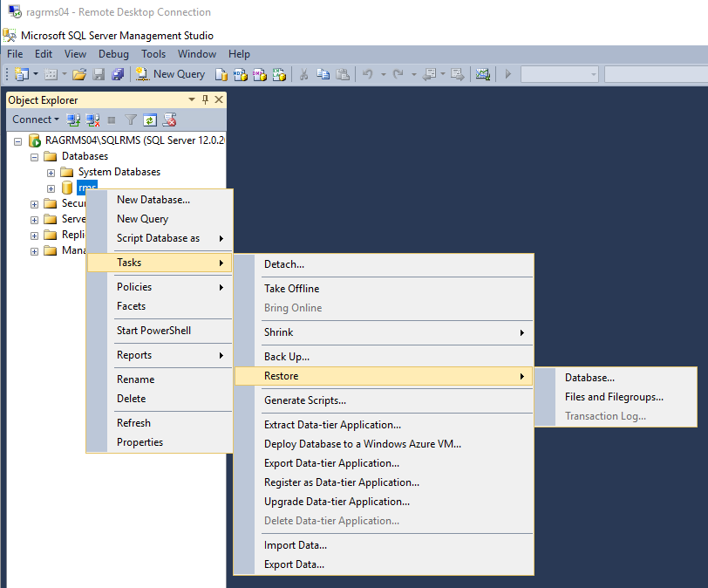This screenshot has width=708, height=588.
Task: Choose New Database... from context menu
Action: (160, 200)
